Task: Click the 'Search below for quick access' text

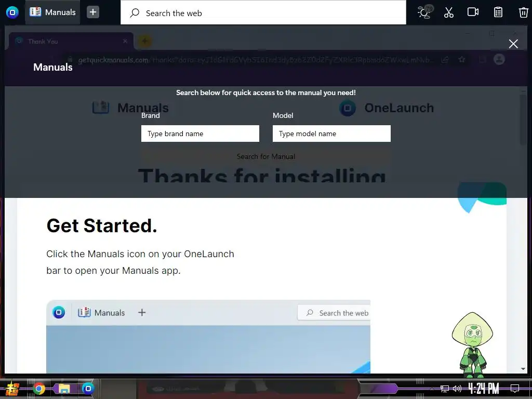Action: point(265,92)
